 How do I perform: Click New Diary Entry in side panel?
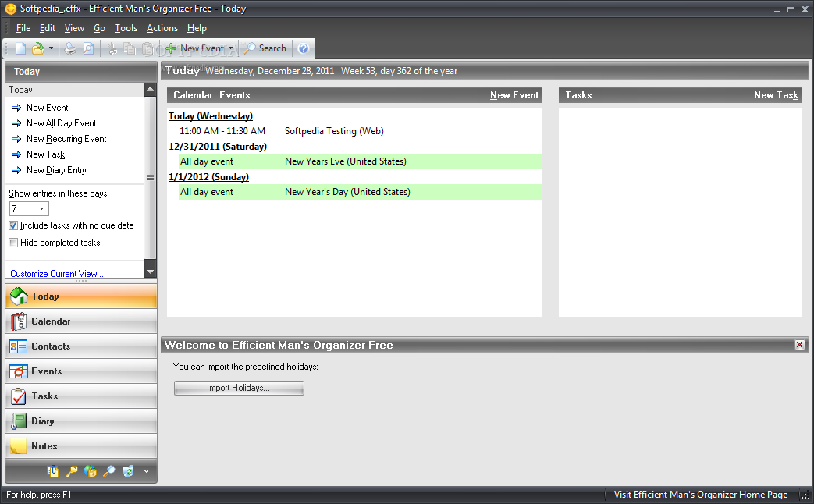pos(56,170)
